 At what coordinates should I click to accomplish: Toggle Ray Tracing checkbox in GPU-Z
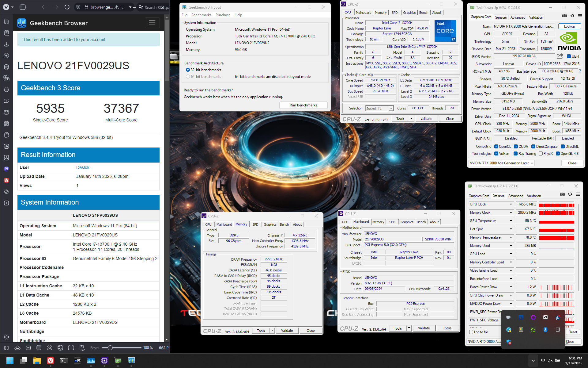[516, 154]
